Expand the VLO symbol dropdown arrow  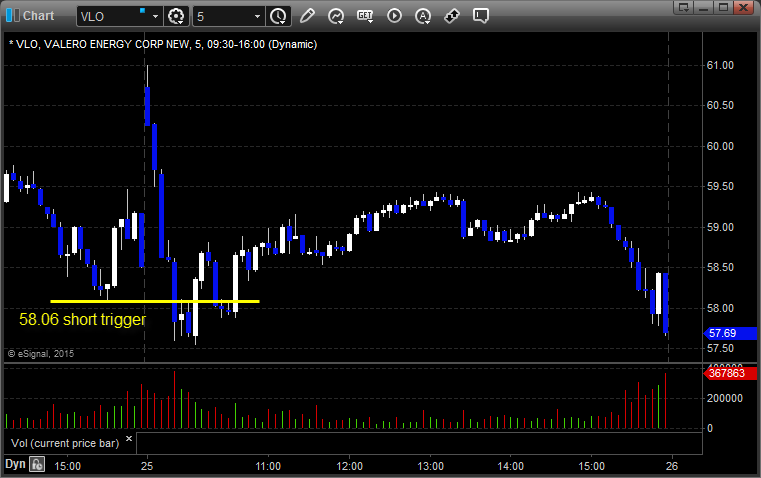coord(155,16)
